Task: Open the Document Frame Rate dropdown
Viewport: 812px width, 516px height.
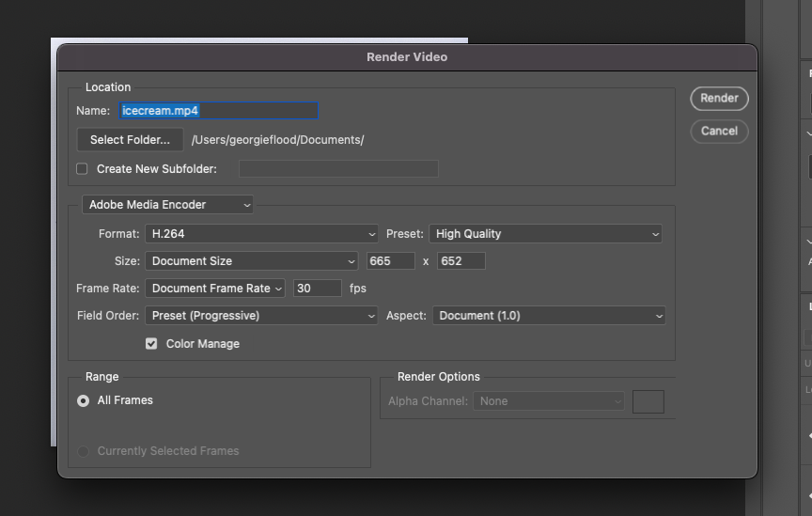Action: tap(215, 289)
